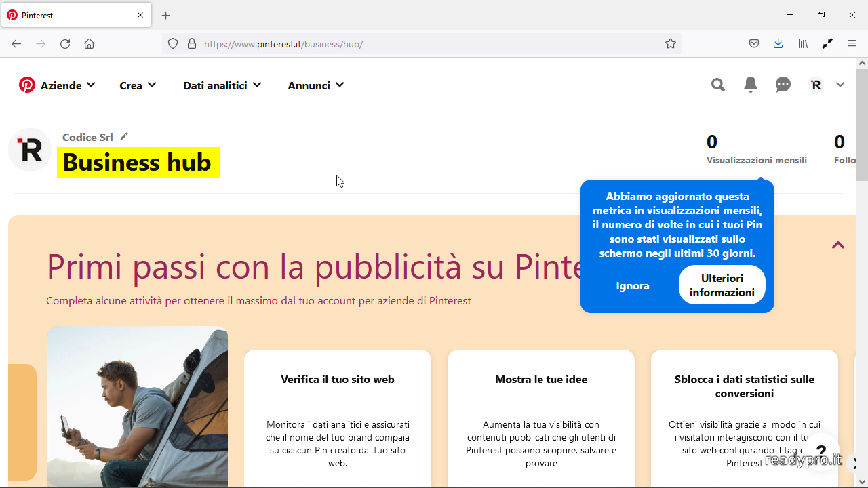The height and width of the screenshot is (488, 868).
Task: Click the page vertical scrollbar thumb
Action: (x=862, y=124)
